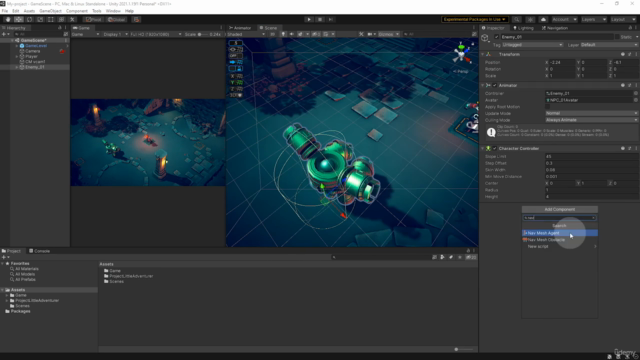Click the scene orientation gizmo
640x360 pixels.
[x=462, y=53]
